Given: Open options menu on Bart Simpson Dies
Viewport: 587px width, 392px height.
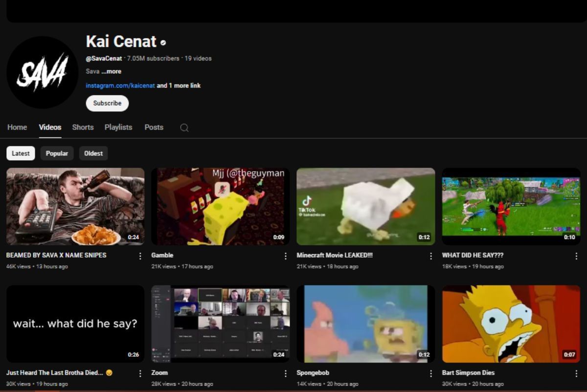Looking at the screenshot, I should (576, 372).
